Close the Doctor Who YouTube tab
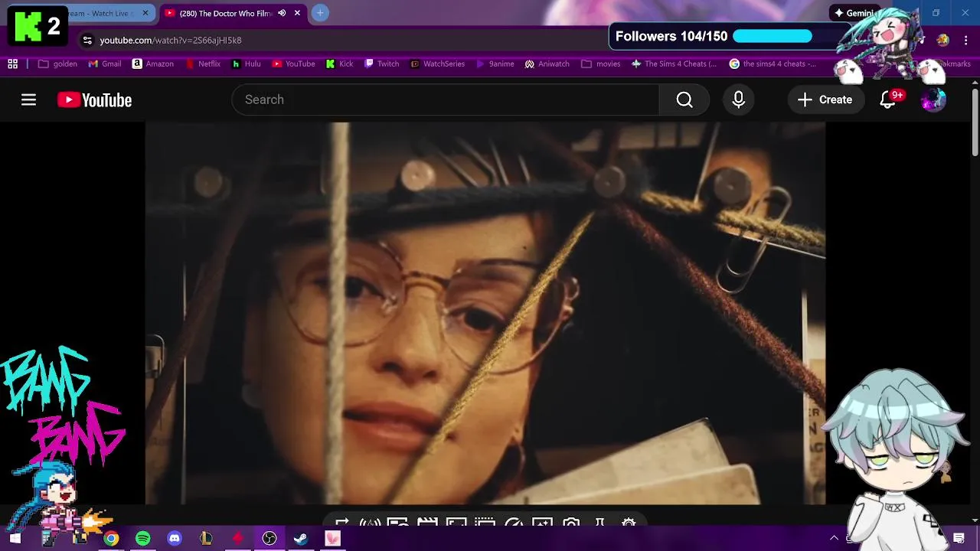 pyautogui.click(x=297, y=13)
